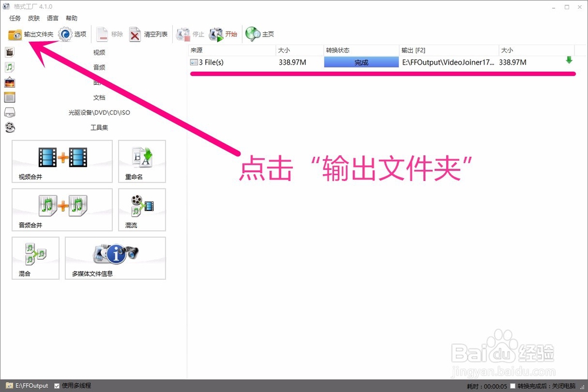Select the toolset film reel icon
588x392 pixels.
click(10, 128)
